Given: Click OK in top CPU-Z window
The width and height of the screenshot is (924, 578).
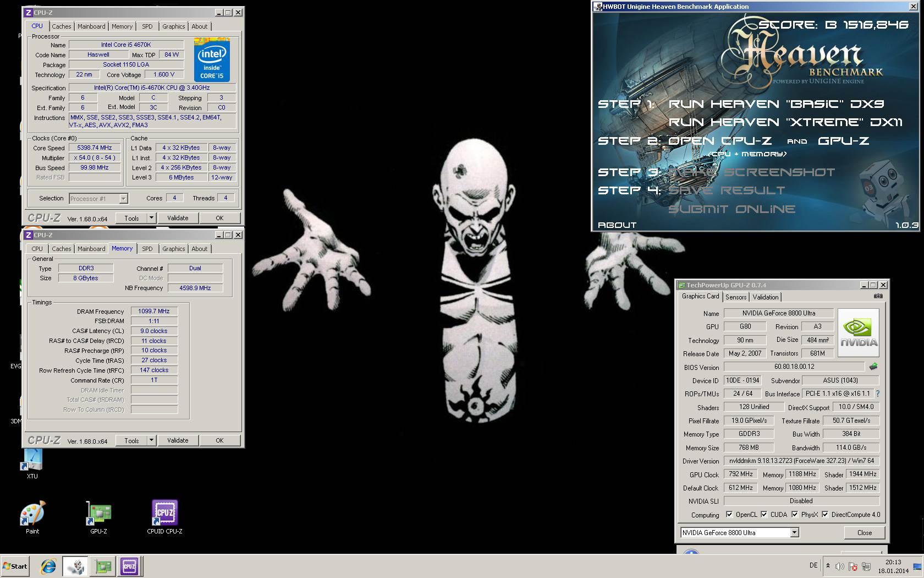Looking at the screenshot, I should pos(219,218).
